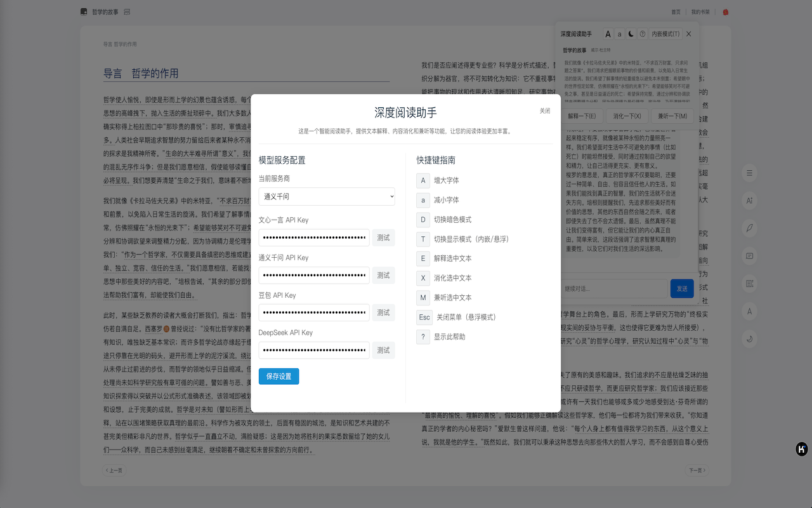Test the 文心一言 API key with 测试
This screenshot has width=812, height=508.
[384, 238]
